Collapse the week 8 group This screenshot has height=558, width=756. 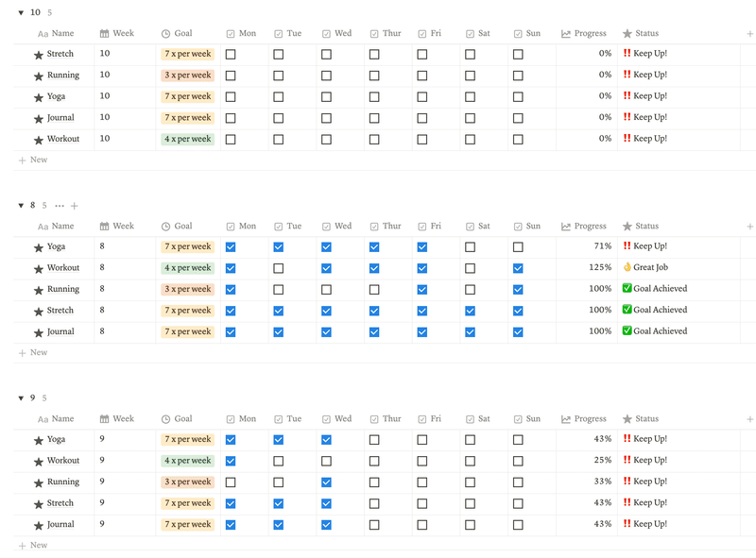[x=21, y=206]
